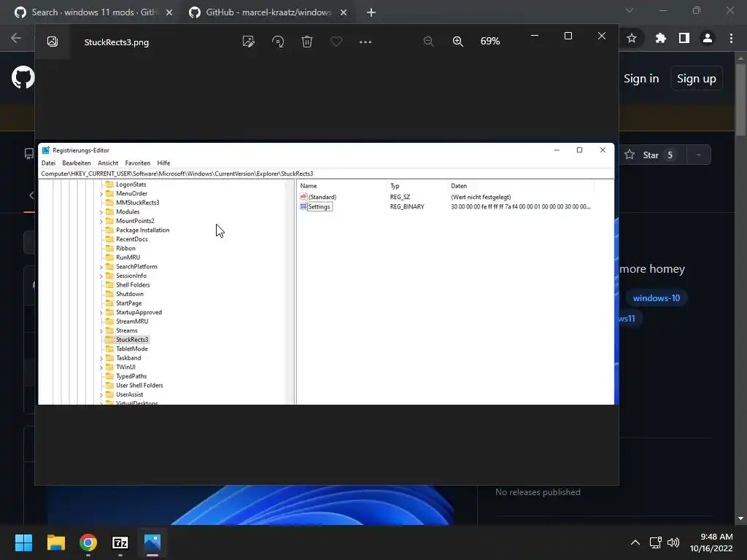Expand the StartupApproved tree node
The height and width of the screenshot is (560, 747).
[x=101, y=313]
